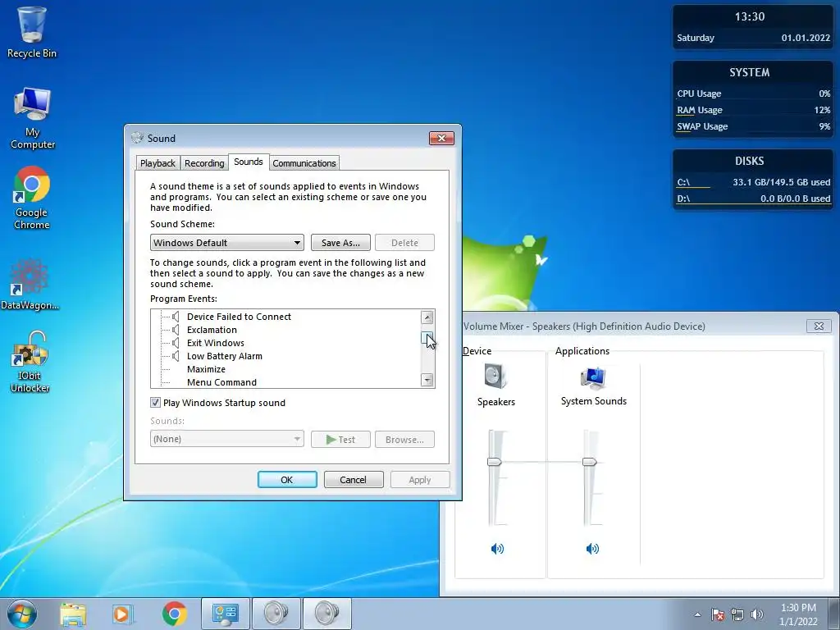840x630 pixels.
Task: Open the DataWagon desktop shortcut
Action: point(30,284)
